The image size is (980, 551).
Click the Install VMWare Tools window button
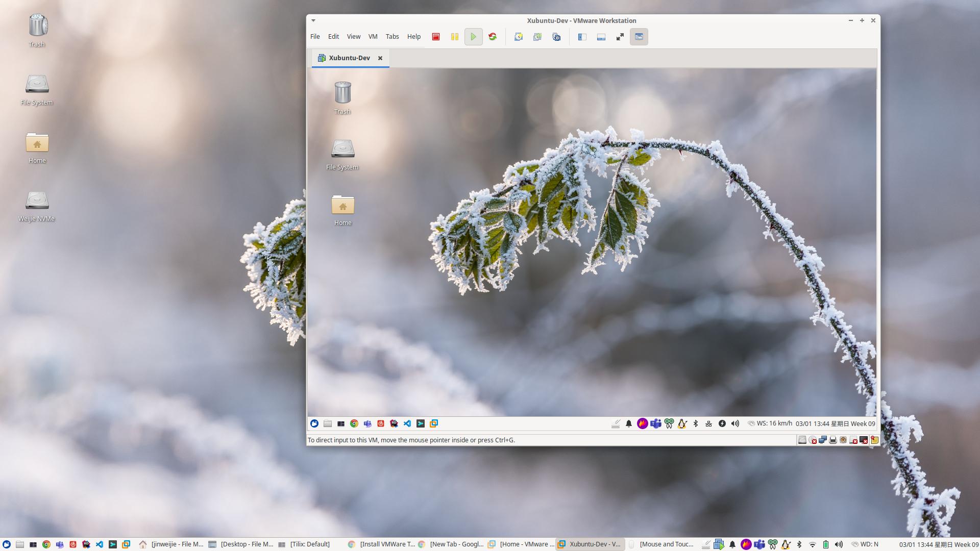[385, 544]
